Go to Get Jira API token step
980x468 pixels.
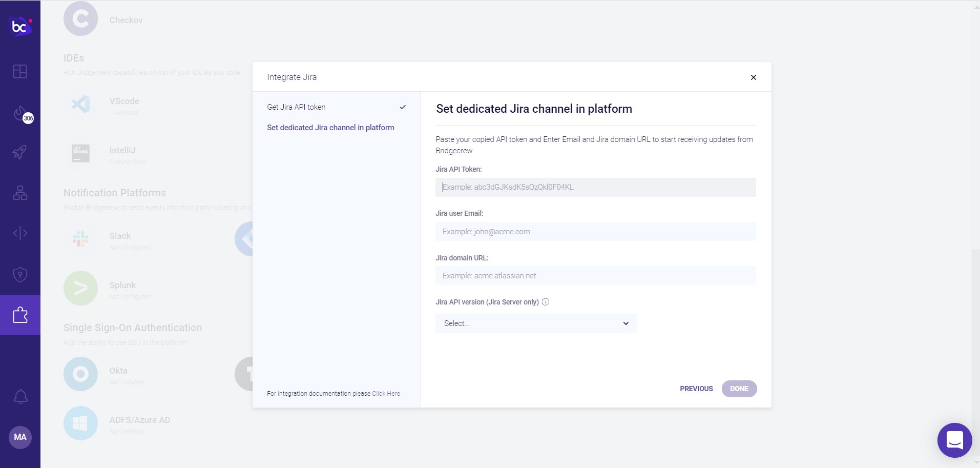point(296,107)
